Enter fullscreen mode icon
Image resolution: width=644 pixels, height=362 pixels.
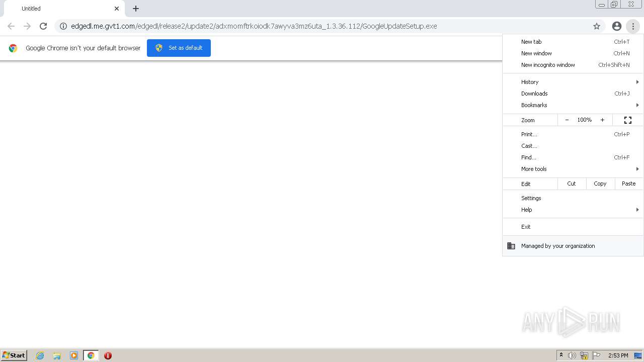coord(628,120)
